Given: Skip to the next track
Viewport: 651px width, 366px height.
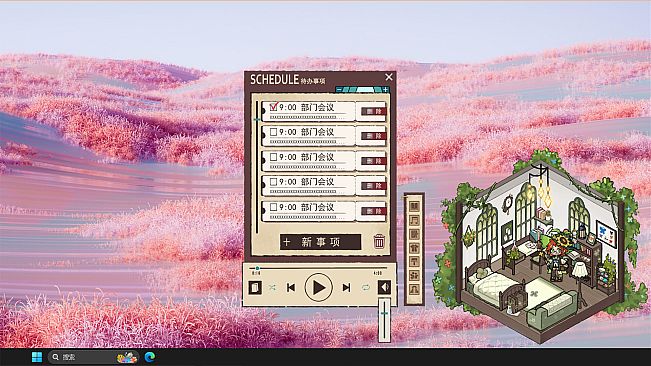Looking at the screenshot, I should [x=346, y=287].
